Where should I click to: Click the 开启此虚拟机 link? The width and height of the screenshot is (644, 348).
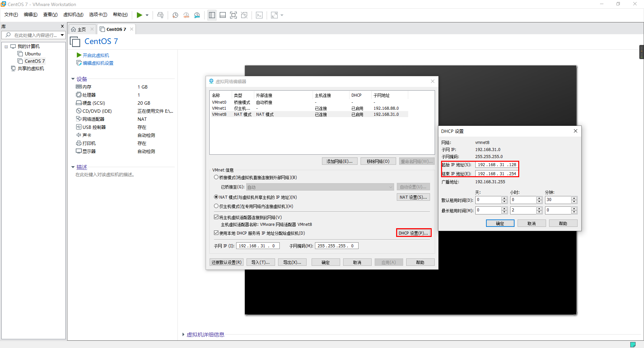point(96,55)
